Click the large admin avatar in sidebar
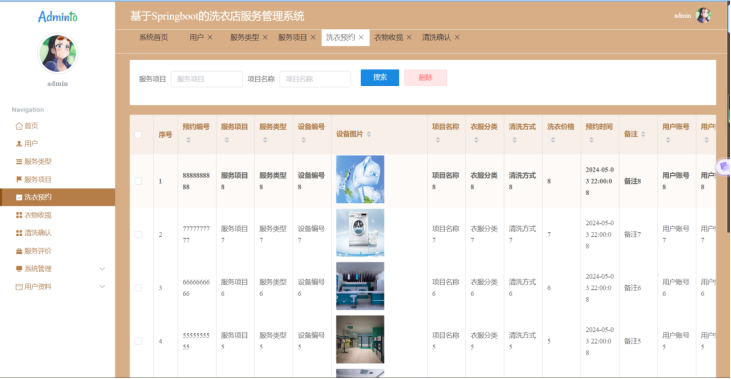Viewport: 731px width, 379px height. pos(57,54)
